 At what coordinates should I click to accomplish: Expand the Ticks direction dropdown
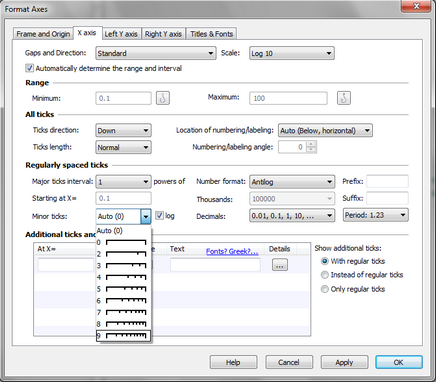coord(123,131)
